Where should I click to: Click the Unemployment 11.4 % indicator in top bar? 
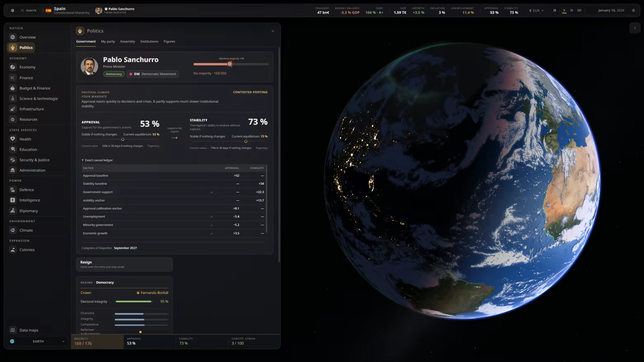pos(462,10)
